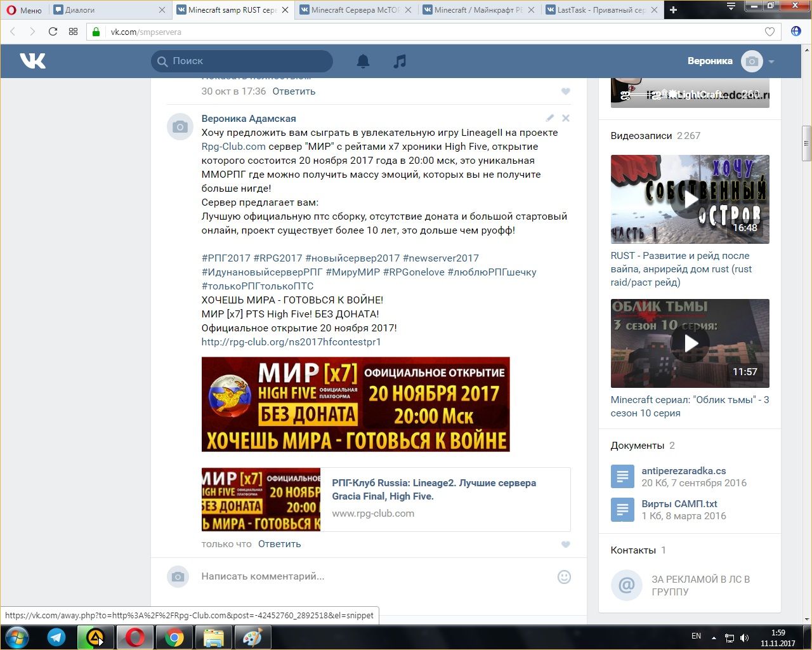
Task: Open Speed Dial grid icon
Action: (x=73, y=32)
